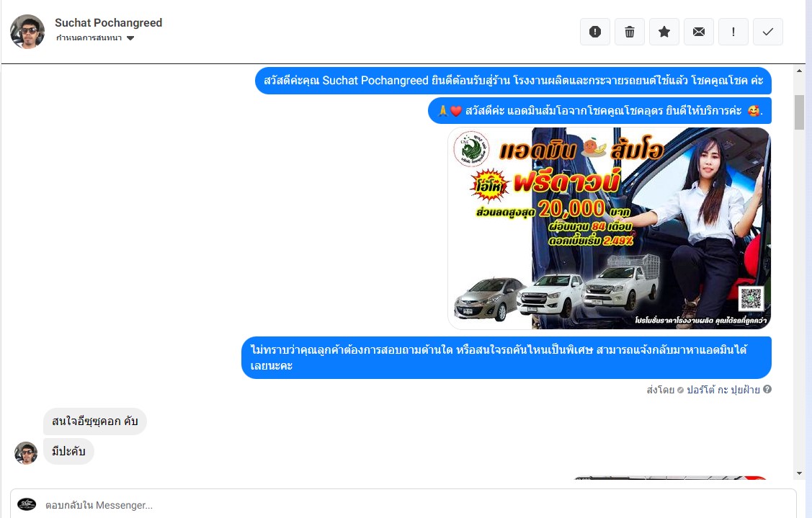This screenshot has height=518, width=812.
Task: Delete conversation with trash icon
Action: click(630, 32)
